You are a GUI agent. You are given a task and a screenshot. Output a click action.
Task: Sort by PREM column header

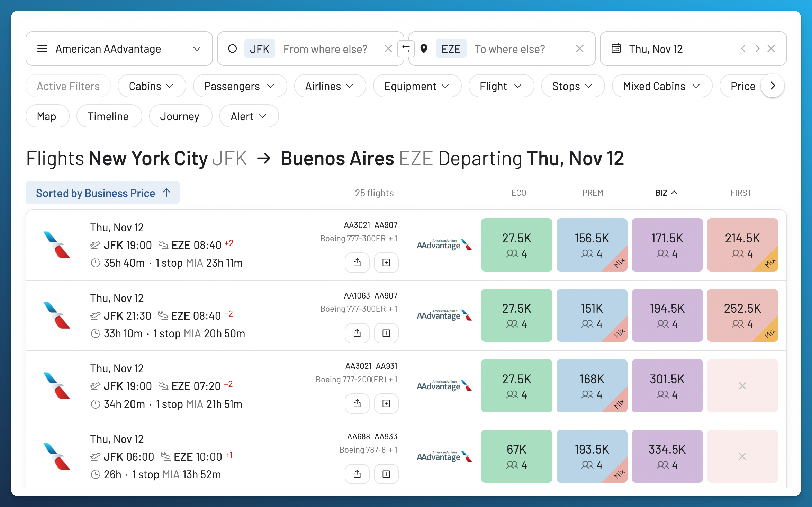[593, 193]
